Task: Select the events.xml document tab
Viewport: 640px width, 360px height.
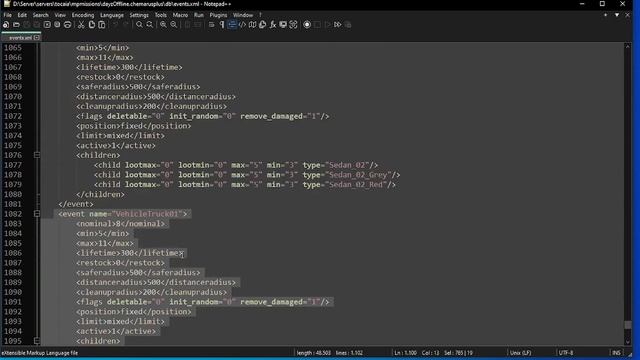Action: coord(20,38)
